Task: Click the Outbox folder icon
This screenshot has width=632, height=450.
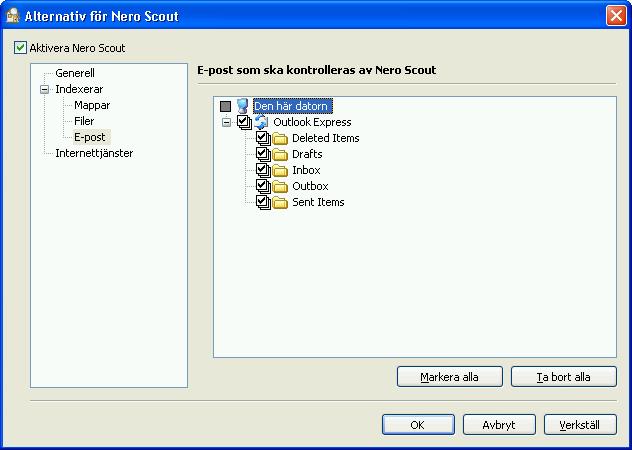Action: pyautogui.click(x=280, y=186)
